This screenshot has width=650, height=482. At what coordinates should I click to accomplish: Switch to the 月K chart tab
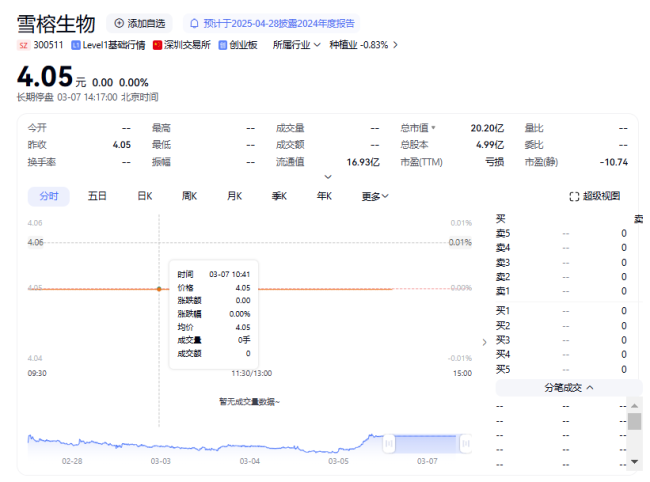point(234,196)
